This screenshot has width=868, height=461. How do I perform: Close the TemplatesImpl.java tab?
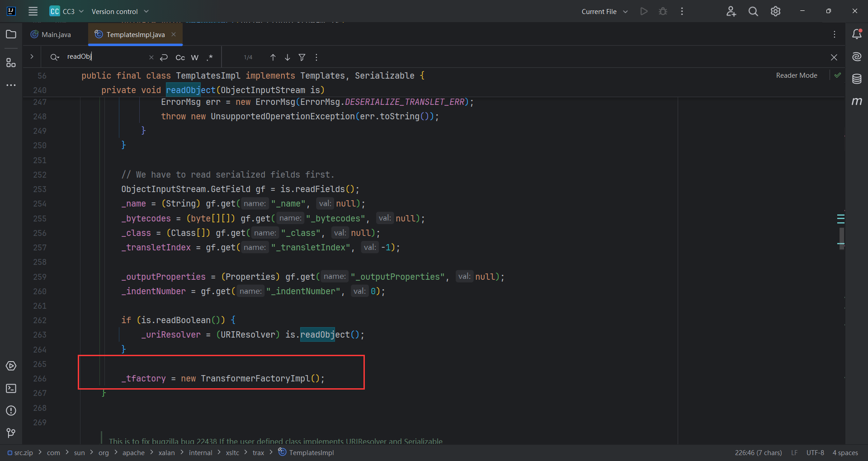click(x=174, y=34)
